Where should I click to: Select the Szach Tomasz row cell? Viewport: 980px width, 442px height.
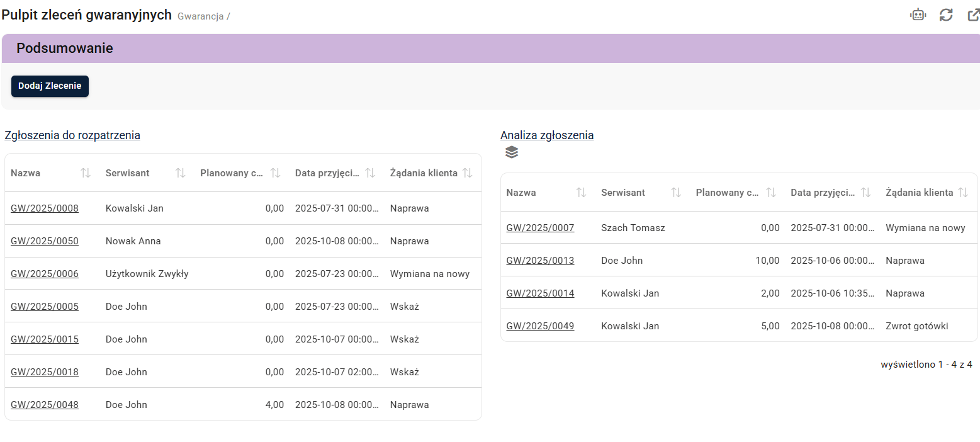[x=633, y=228]
